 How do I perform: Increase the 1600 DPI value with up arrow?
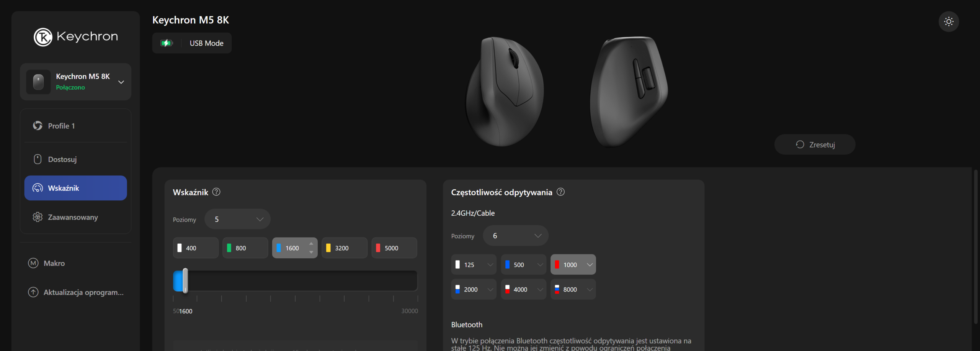tap(311, 244)
